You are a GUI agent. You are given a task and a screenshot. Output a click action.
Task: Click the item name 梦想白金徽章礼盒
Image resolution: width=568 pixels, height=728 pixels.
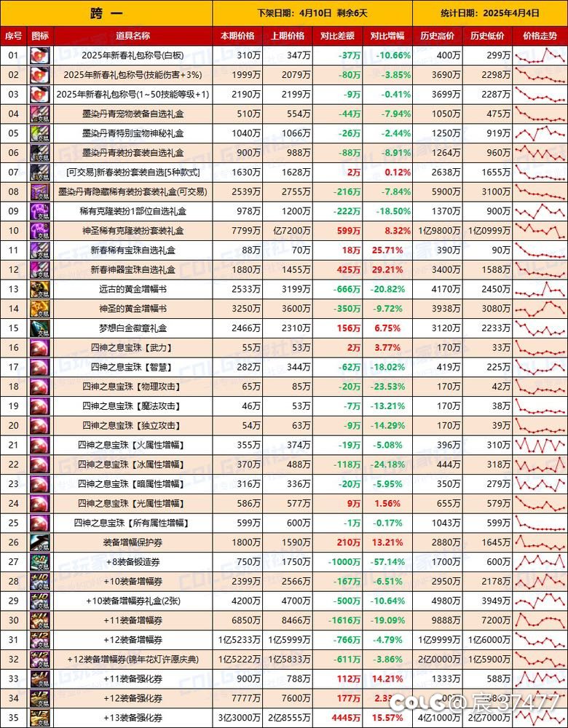pyautogui.click(x=133, y=328)
